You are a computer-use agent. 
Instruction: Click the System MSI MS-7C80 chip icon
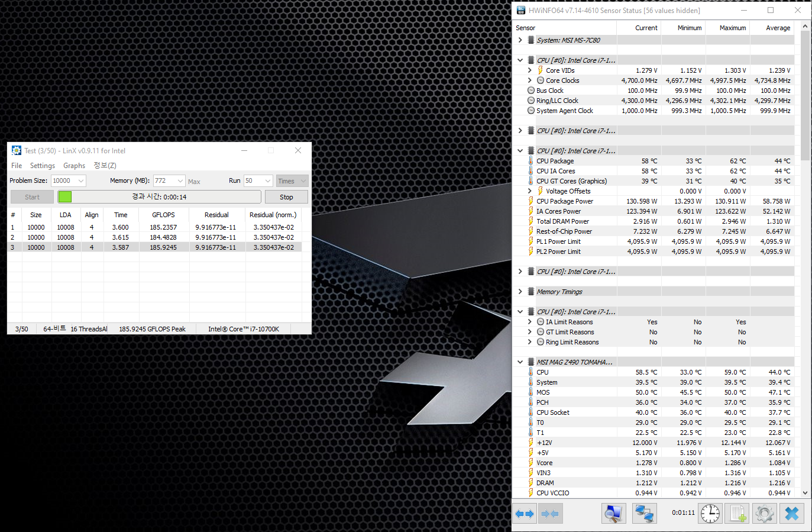click(531, 40)
